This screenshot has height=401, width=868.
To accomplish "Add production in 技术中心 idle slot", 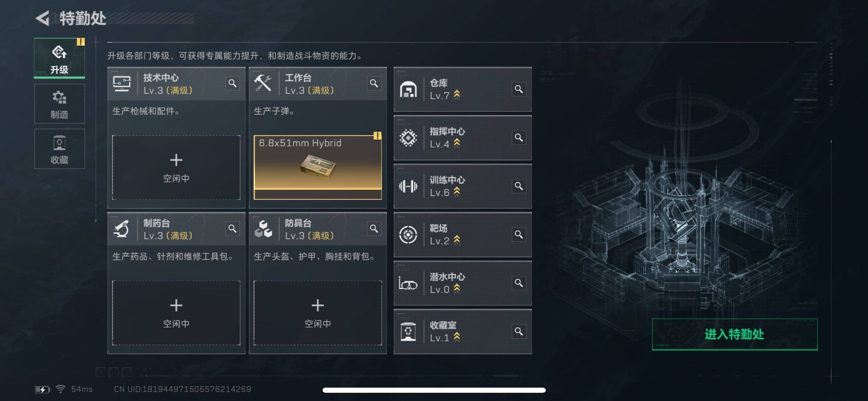I will coord(176,168).
